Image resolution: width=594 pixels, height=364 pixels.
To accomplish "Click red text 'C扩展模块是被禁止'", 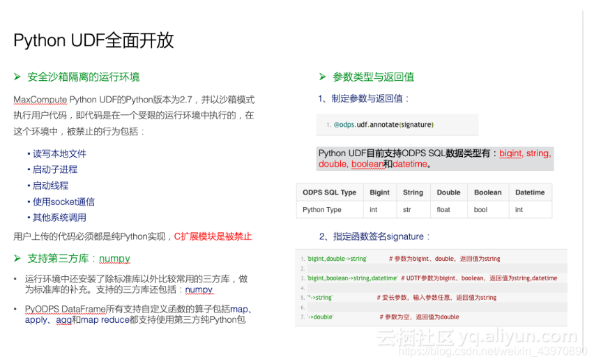I will 213,236.
